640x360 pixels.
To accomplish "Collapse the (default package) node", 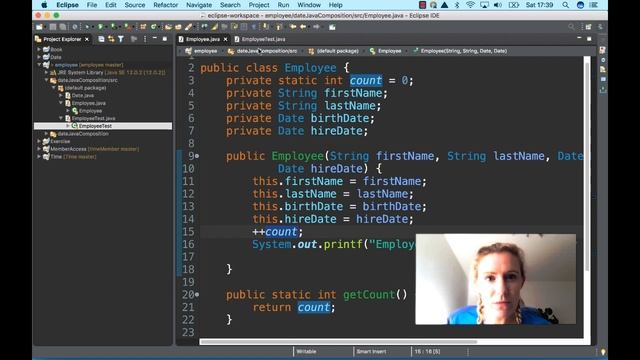I will click(54, 88).
